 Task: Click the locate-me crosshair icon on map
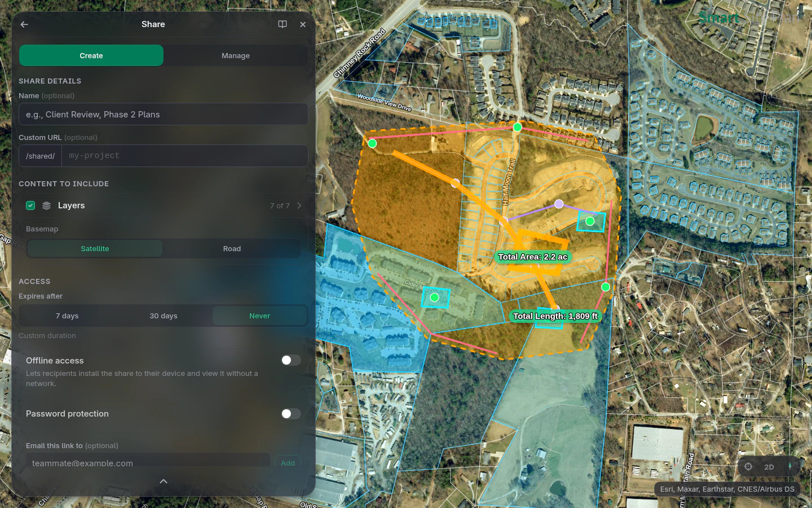tap(748, 466)
